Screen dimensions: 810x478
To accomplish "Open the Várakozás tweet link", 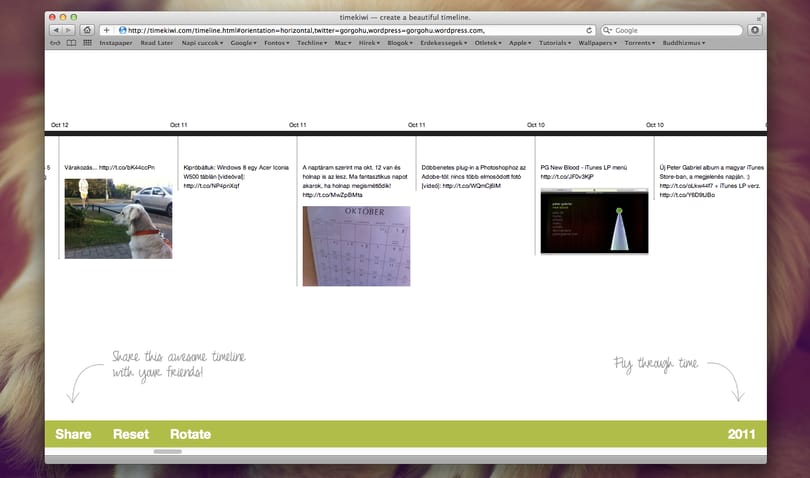I will [x=127, y=167].
